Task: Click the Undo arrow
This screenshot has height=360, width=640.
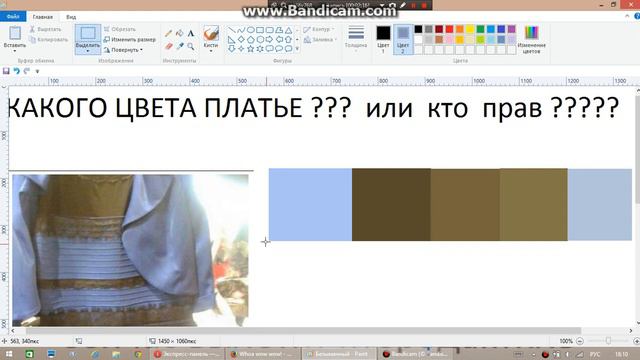Action: 16,71
